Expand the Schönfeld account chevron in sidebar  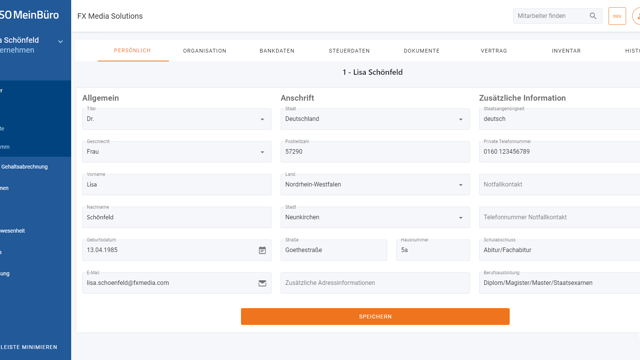(x=60, y=42)
